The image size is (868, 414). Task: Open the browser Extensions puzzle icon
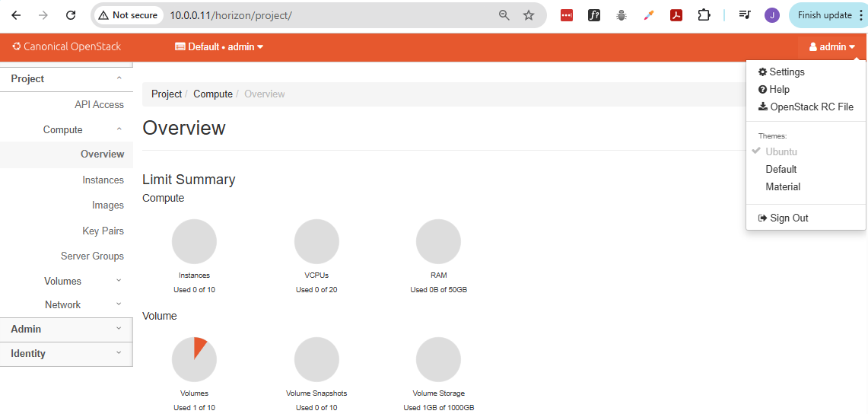[x=704, y=15]
